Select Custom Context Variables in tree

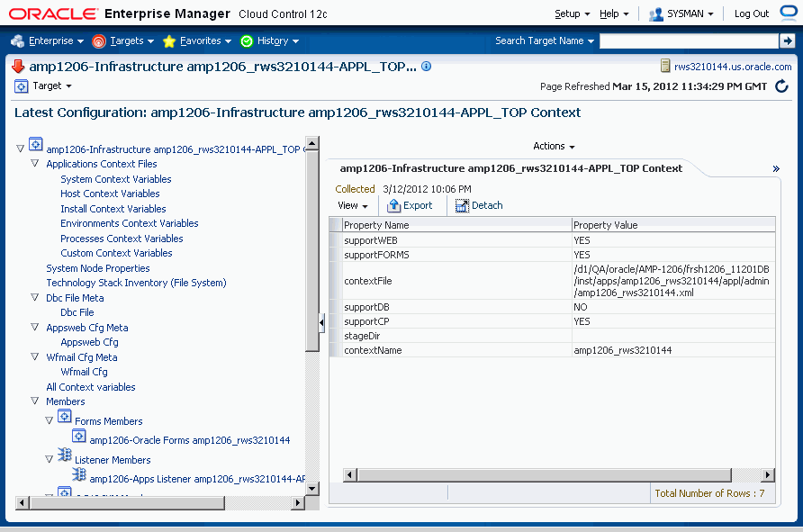click(116, 253)
